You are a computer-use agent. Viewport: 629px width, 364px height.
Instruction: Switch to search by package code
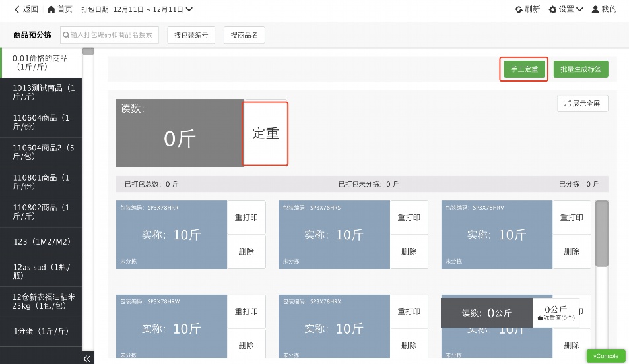pyautogui.click(x=191, y=35)
